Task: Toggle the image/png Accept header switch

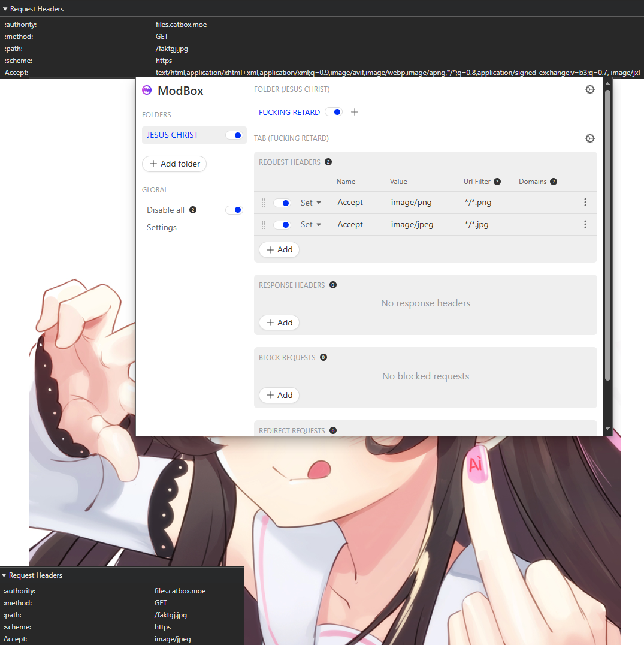Action: pos(282,203)
